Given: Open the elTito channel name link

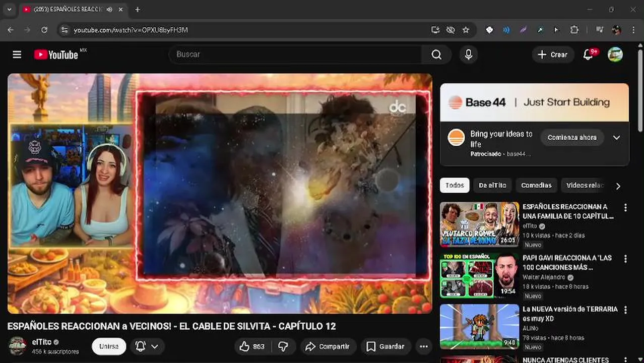Looking at the screenshot, I should (x=41, y=342).
